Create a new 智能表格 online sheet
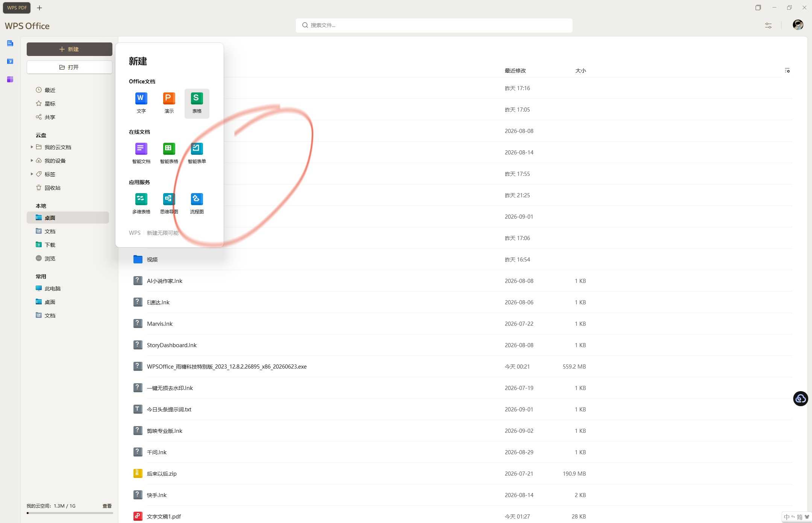Image resolution: width=812 pixels, height=523 pixels. pos(169,153)
